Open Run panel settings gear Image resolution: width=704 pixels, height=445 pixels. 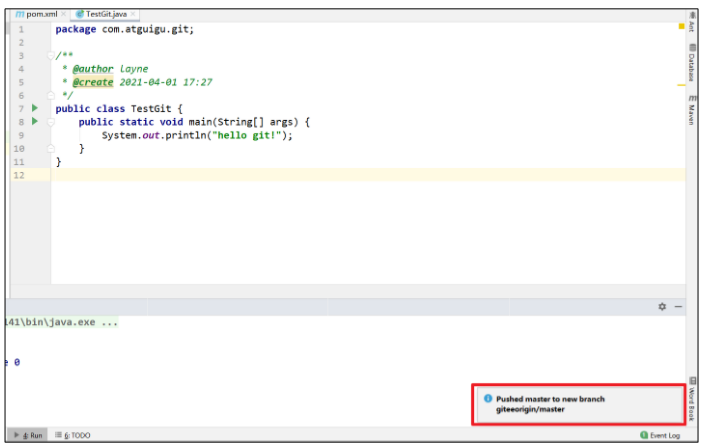click(x=662, y=307)
